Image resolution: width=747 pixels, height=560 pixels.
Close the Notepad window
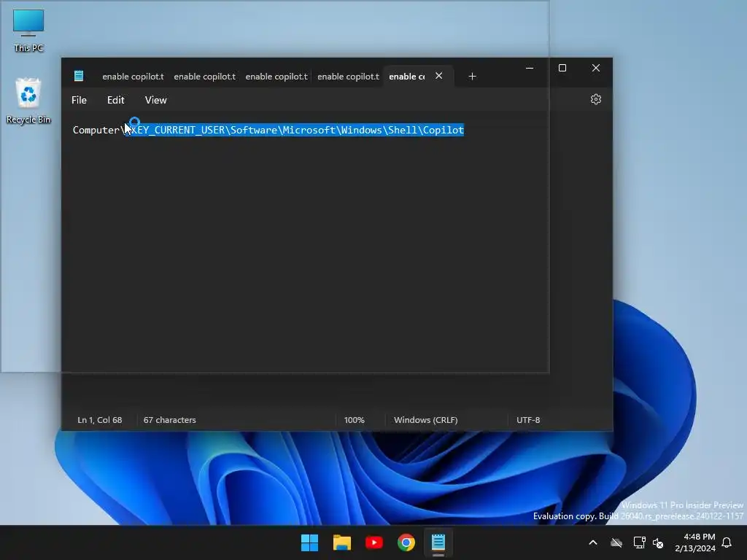[x=595, y=68]
